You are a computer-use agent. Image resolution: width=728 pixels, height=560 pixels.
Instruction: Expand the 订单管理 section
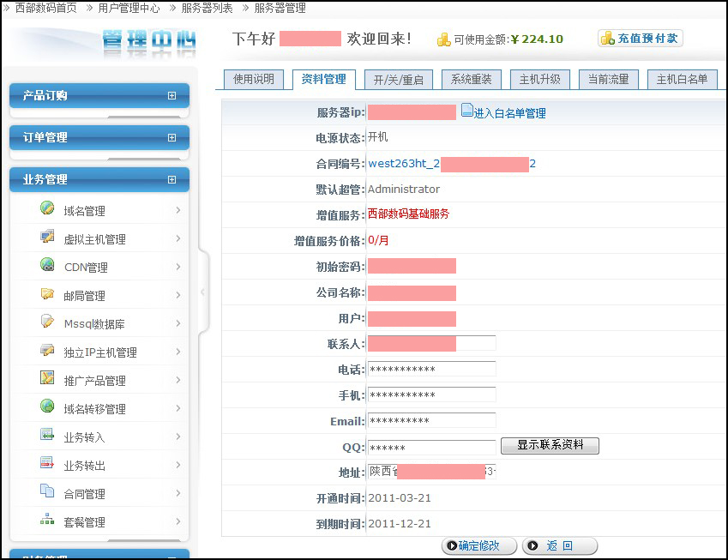coord(171,137)
